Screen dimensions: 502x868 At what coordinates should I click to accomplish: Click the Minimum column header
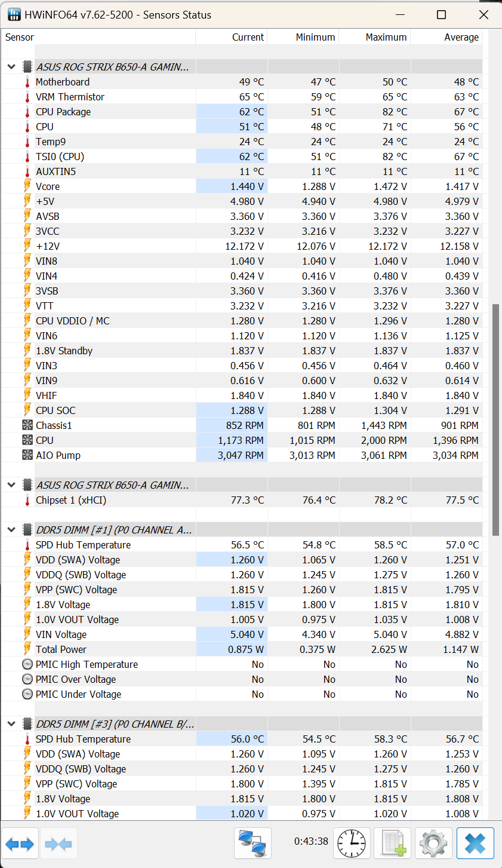coord(303,37)
